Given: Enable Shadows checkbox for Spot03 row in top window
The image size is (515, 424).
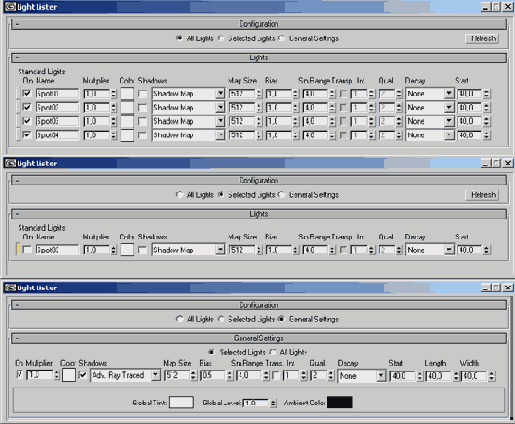Looking at the screenshot, I should (x=142, y=121).
